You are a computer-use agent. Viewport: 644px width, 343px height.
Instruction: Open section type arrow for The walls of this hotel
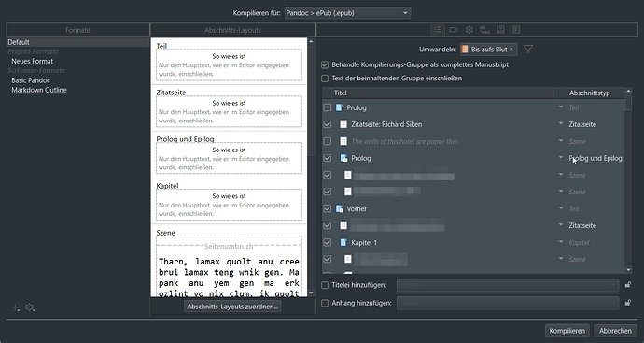click(x=561, y=141)
